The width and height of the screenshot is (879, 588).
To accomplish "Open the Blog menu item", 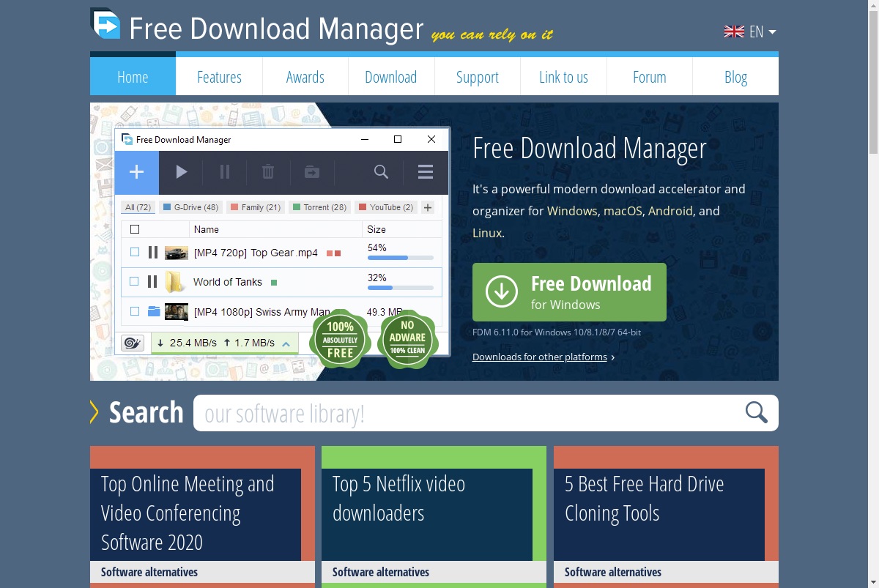I will pyautogui.click(x=735, y=77).
